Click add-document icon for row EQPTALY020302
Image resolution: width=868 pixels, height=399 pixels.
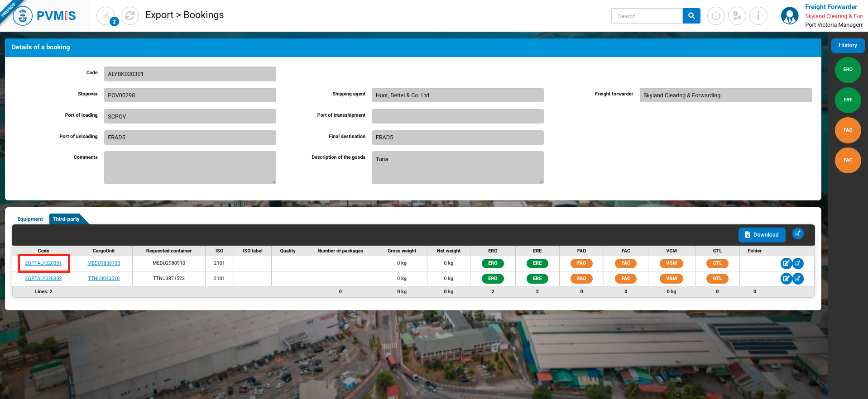pos(798,279)
